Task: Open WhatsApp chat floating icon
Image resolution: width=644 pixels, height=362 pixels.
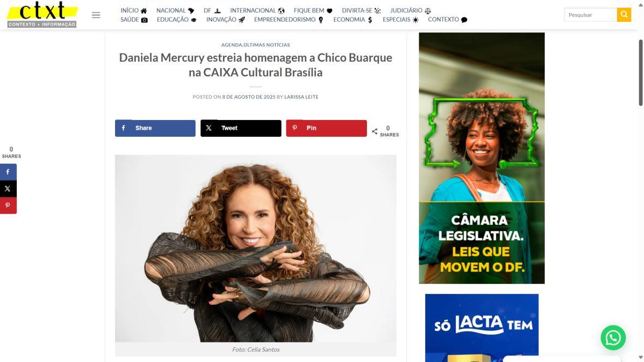Action: coord(613,338)
